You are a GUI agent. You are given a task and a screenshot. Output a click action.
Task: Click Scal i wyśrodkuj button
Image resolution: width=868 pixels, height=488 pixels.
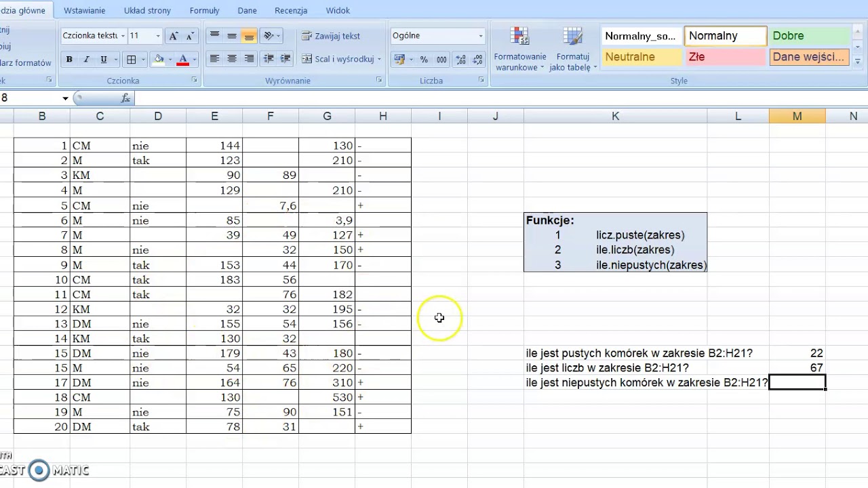(338, 59)
